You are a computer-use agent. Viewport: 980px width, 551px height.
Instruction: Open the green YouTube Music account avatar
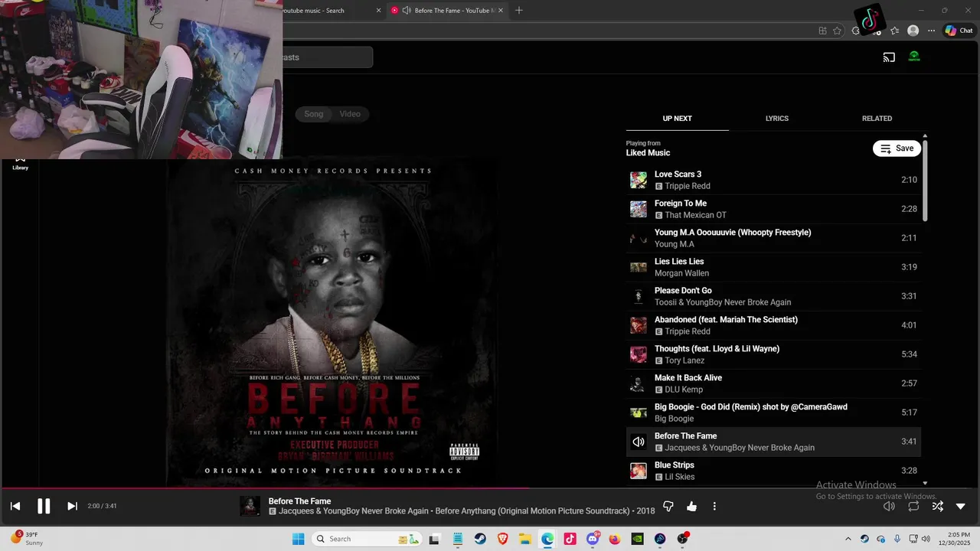coord(914,57)
